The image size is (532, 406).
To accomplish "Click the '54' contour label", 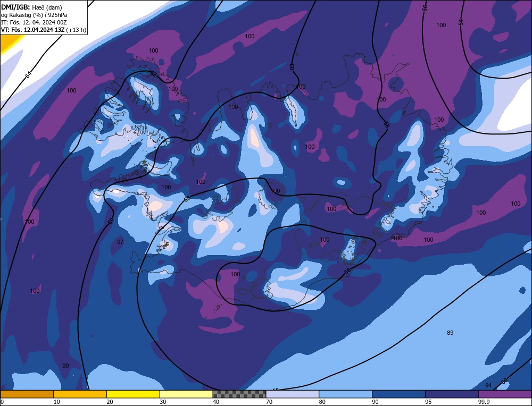I will point(460,22).
